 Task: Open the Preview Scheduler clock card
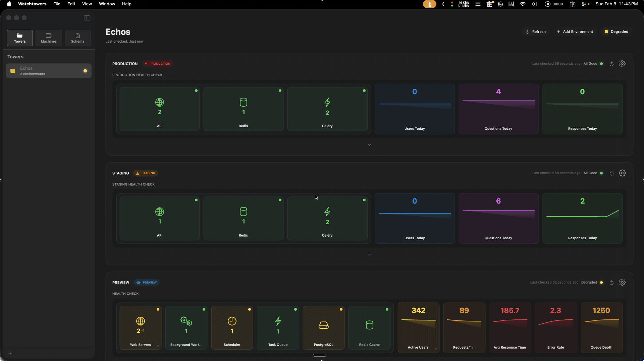point(232,327)
